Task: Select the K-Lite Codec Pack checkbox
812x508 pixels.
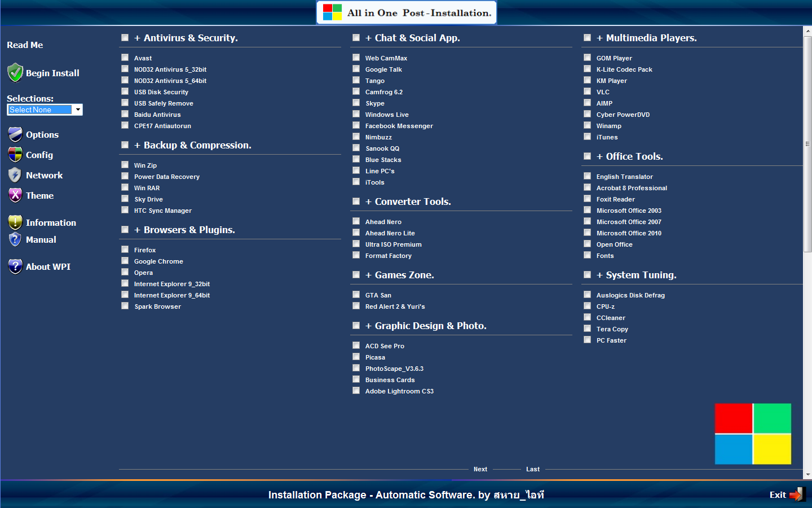Action: pyautogui.click(x=588, y=69)
